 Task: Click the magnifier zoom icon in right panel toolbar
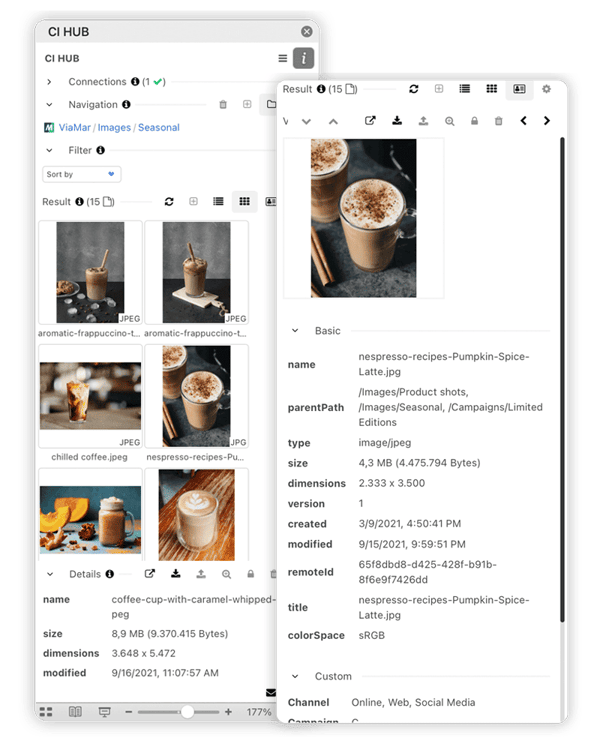pos(449,121)
